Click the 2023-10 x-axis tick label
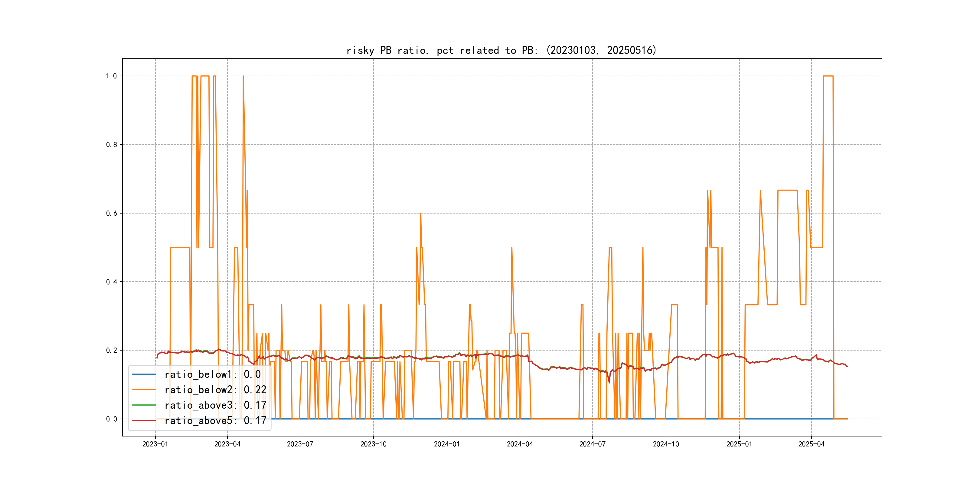980x490 pixels. pos(373,444)
